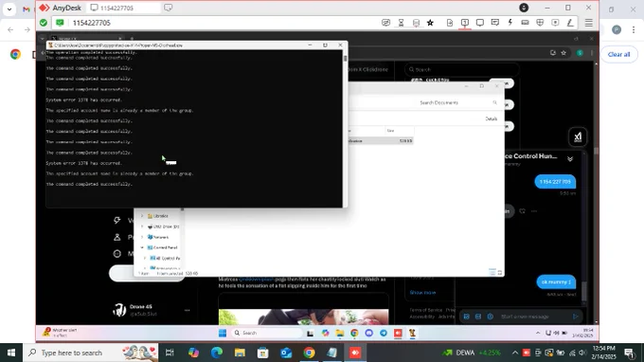Open the Terms of Service link
644x362 pixels.
click(x=426, y=310)
